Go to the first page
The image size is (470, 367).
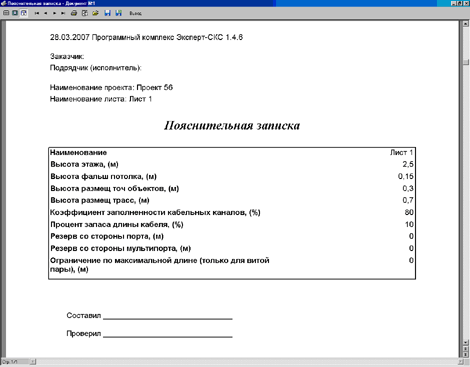(x=37, y=13)
